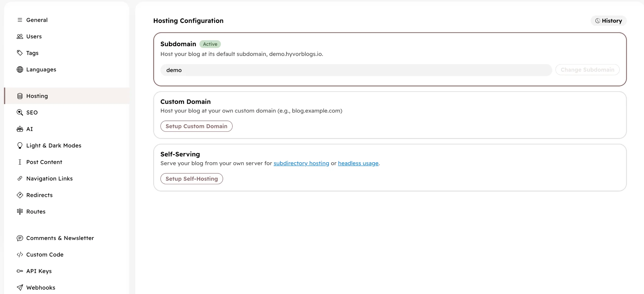Click Setup Self-Hosting button
The width and height of the screenshot is (644, 294).
point(192,179)
